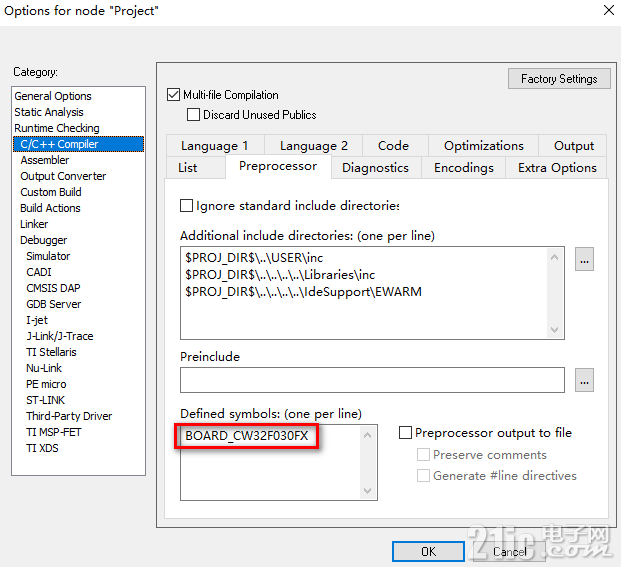Browse for a Preinclude file

coord(584,380)
